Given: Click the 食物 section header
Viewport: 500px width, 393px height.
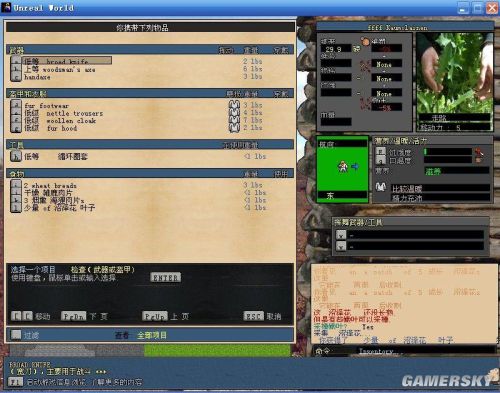Looking at the screenshot, I should click(150, 173).
